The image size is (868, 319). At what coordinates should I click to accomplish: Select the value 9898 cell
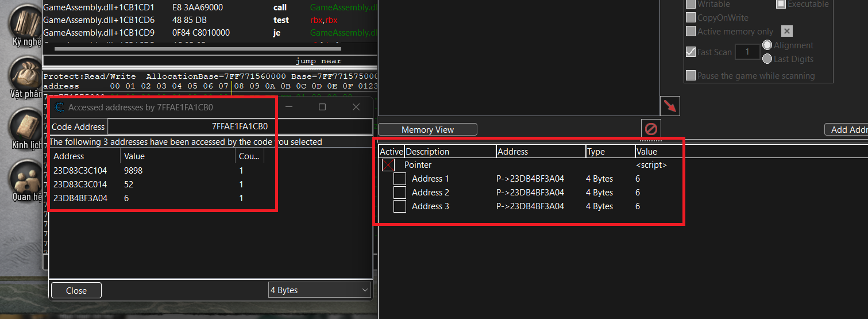133,171
